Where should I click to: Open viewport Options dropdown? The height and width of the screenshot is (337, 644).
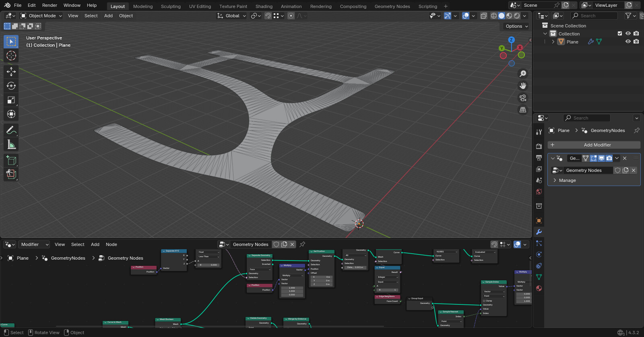click(517, 26)
